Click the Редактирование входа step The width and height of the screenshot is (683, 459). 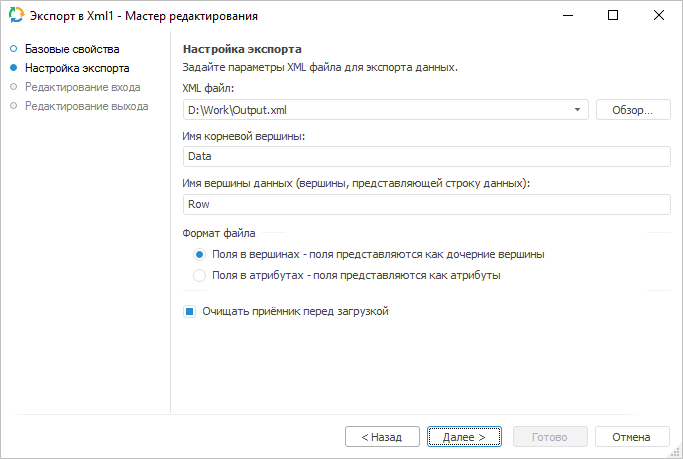point(83,87)
